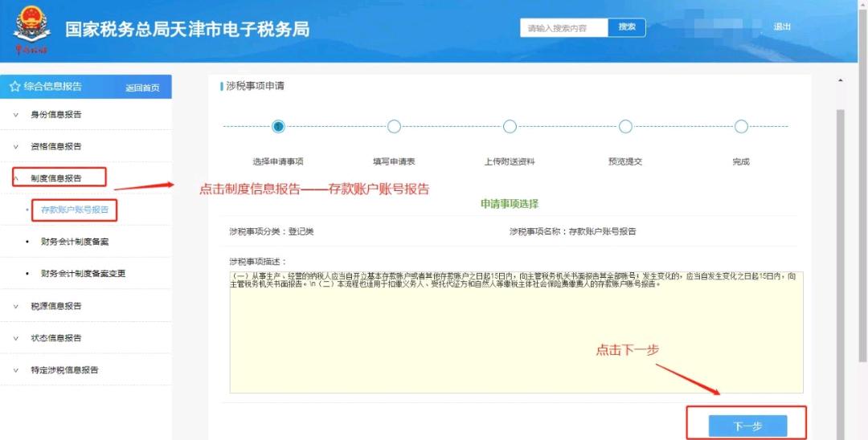Click the 完成 step circle
Screen dimensions: 868x440
pyautogui.click(x=741, y=126)
